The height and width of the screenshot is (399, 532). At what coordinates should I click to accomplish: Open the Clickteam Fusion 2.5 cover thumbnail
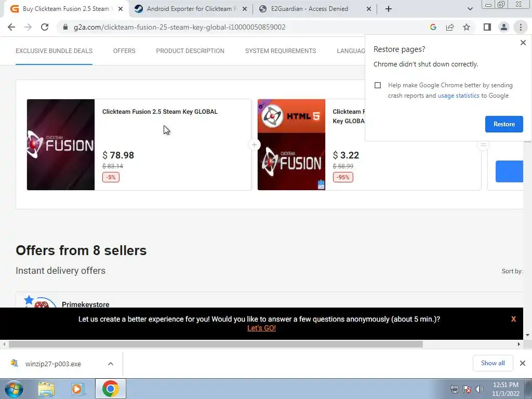point(61,144)
